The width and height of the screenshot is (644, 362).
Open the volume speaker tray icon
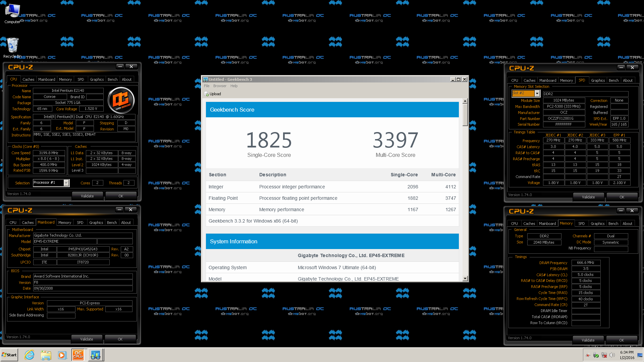612,355
